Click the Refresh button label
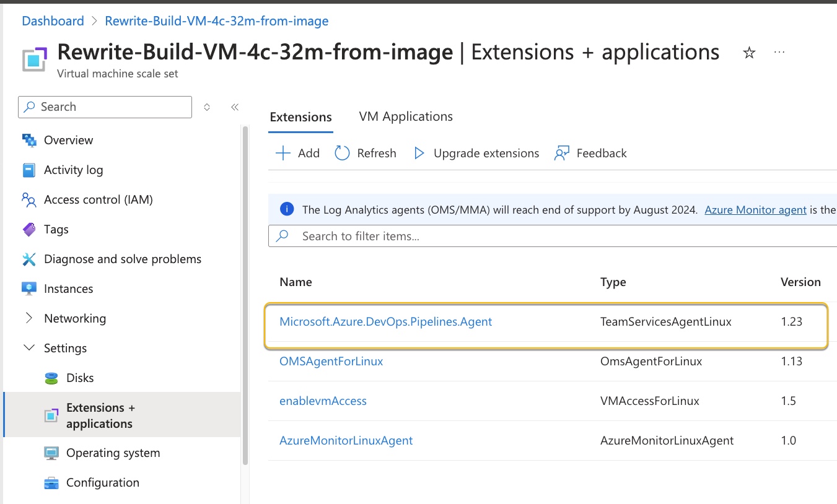The height and width of the screenshot is (504, 837). point(377,153)
